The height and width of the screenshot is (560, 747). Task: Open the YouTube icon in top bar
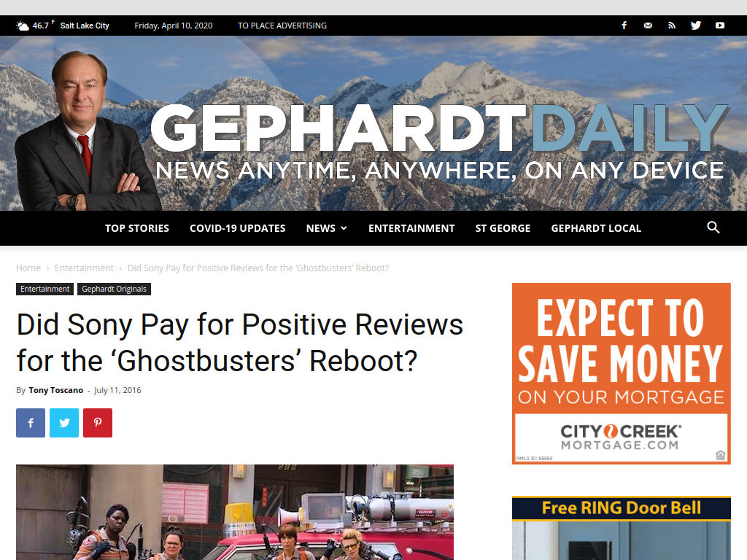point(720,26)
